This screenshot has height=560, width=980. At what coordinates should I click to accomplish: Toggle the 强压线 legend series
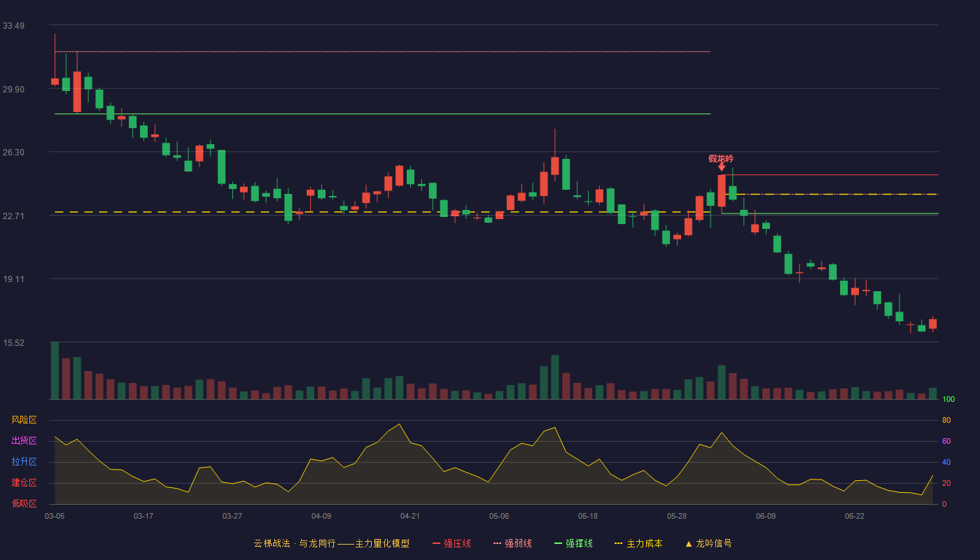451,543
